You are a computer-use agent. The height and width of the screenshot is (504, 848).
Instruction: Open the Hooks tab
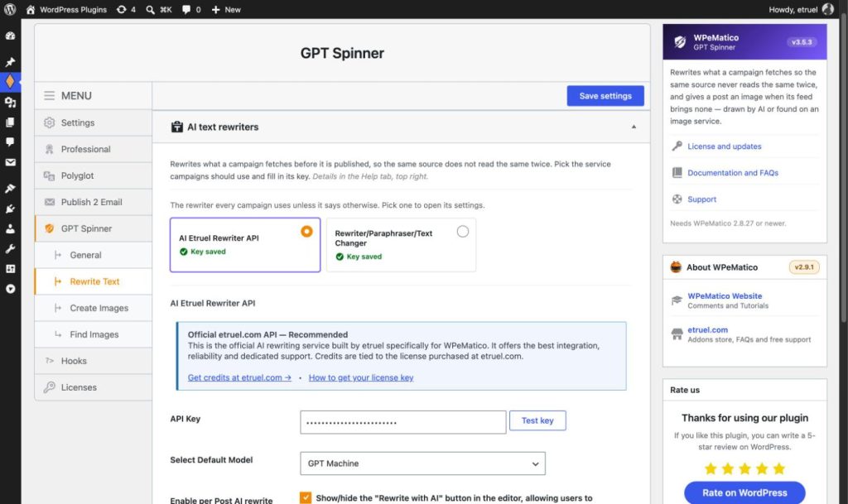[x=93, y=361]
